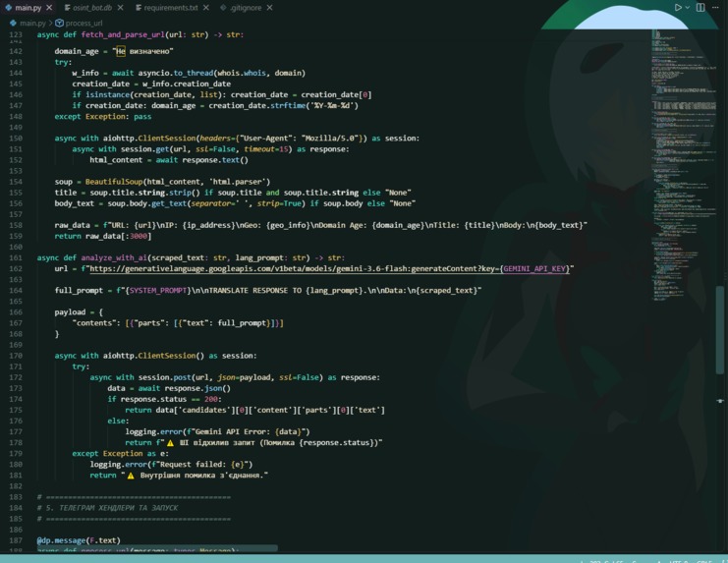
Task: Close the .gitignore tab
Action: (x=270, y=8)
